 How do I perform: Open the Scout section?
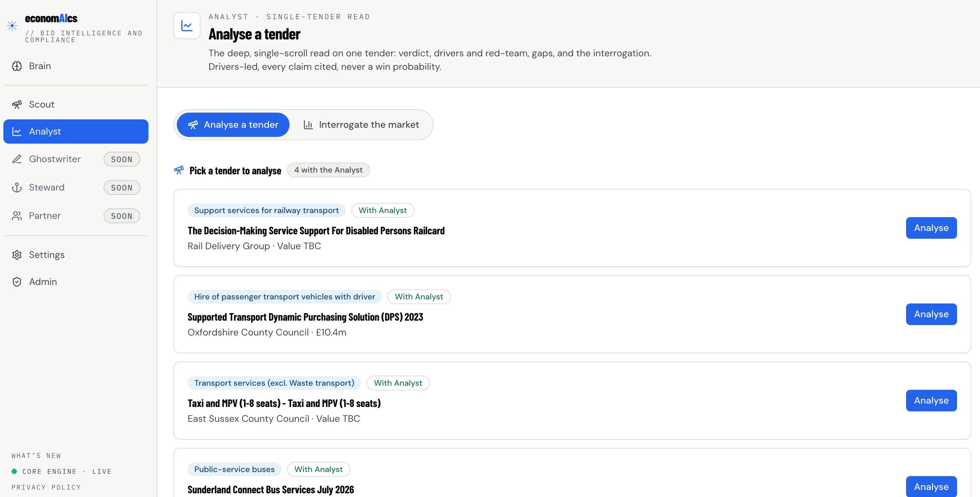pyautogui.click(x=76, y=105)
